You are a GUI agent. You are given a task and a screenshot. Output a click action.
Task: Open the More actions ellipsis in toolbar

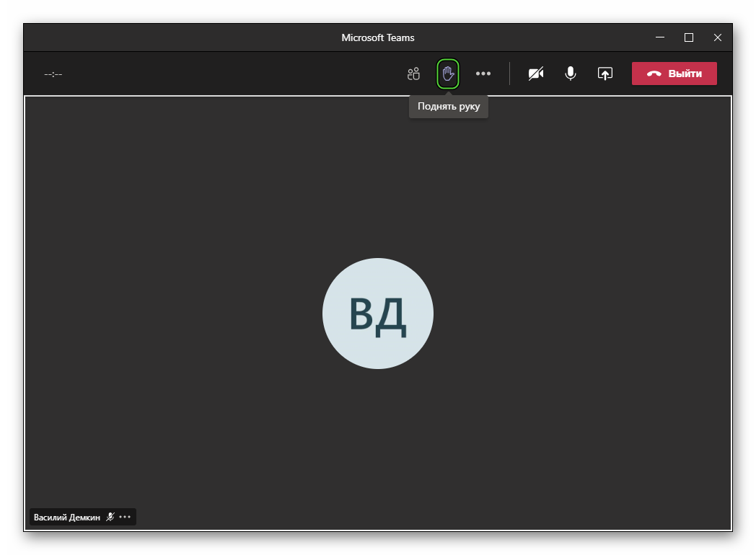pyautogui.click(x=483, y=74)
